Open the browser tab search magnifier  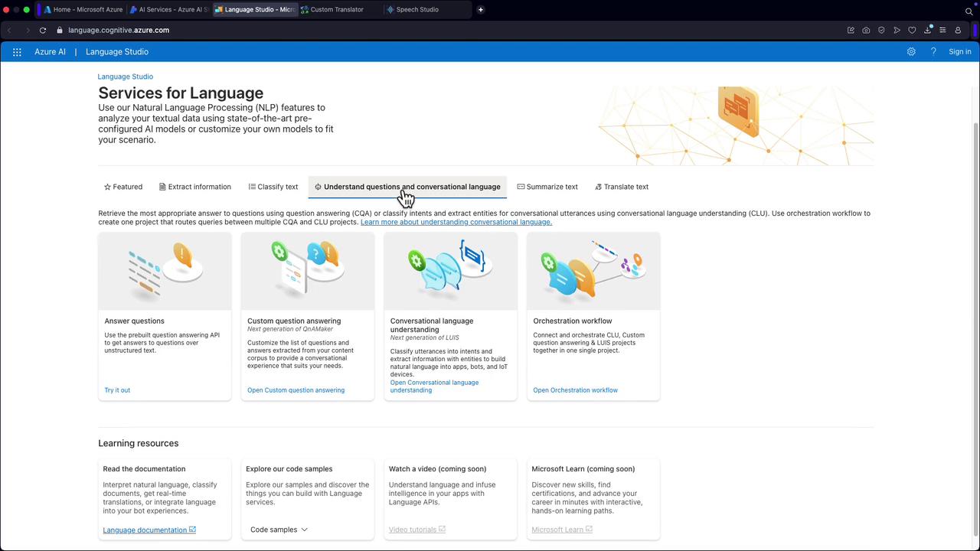(969, 11)
